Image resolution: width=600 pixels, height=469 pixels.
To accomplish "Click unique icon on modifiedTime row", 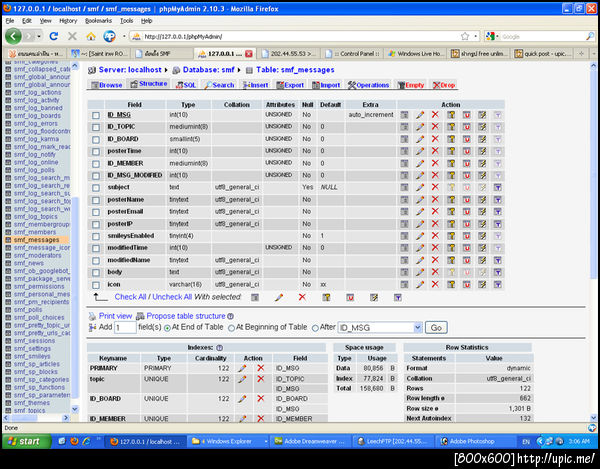I will click(466, 248).
